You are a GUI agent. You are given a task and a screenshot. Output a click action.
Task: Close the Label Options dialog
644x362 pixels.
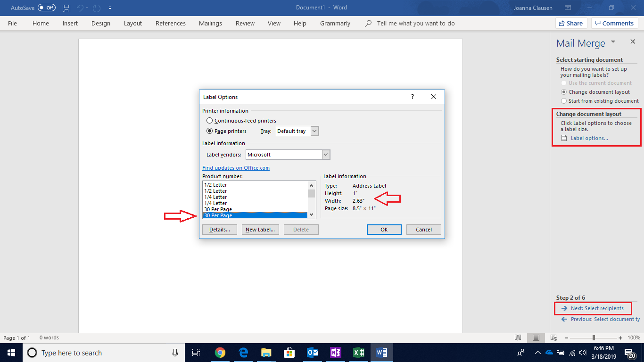coord(434,97)
